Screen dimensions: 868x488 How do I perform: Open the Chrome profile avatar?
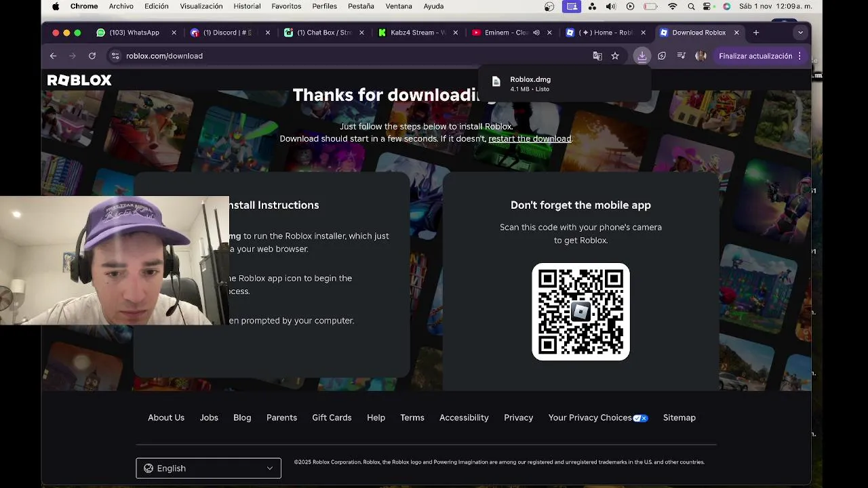701,56
